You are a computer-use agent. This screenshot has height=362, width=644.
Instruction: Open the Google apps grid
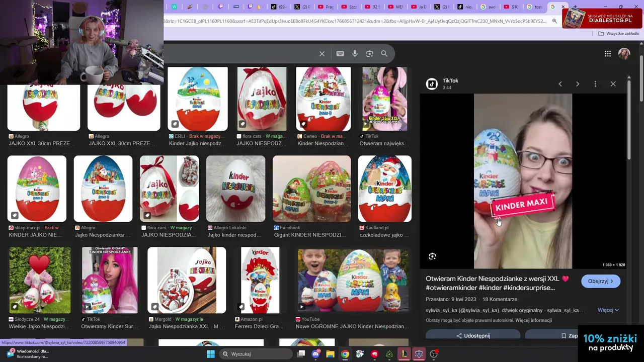pyautogui.click(x=608, y=54)
